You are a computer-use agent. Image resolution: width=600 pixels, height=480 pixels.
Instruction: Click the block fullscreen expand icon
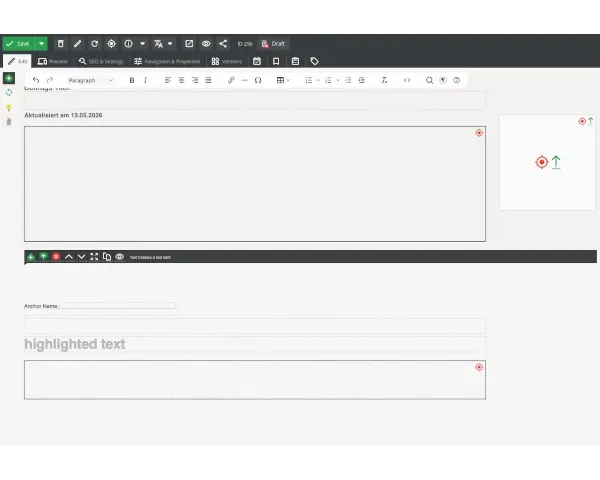pyautogui.click(x=94, y=256)
